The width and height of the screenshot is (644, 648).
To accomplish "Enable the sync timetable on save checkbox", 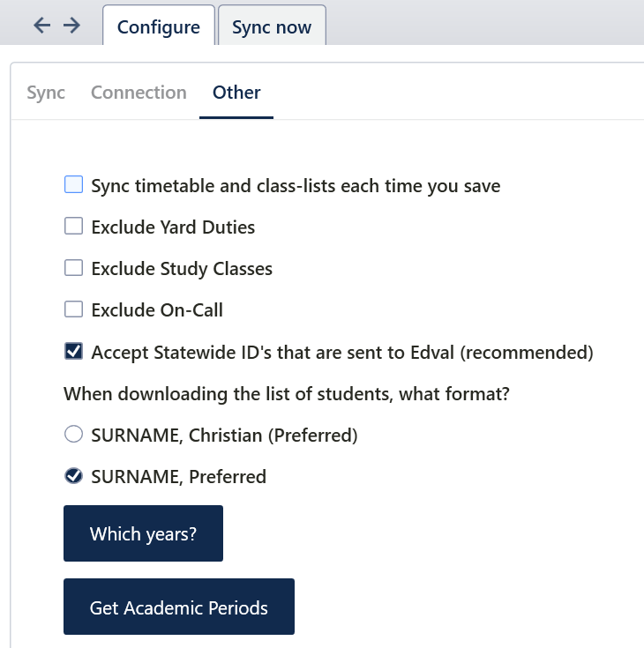I will (x=74, y=185).
